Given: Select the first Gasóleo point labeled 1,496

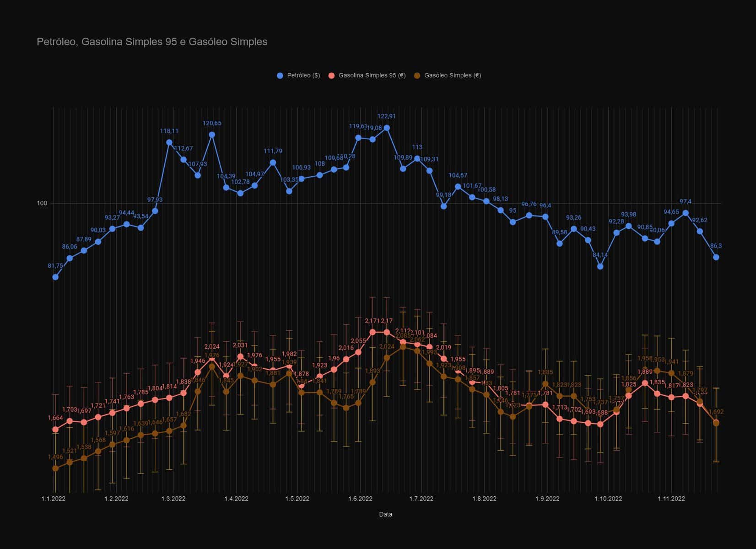Looking at the screenshot, I should coord(55,468).
